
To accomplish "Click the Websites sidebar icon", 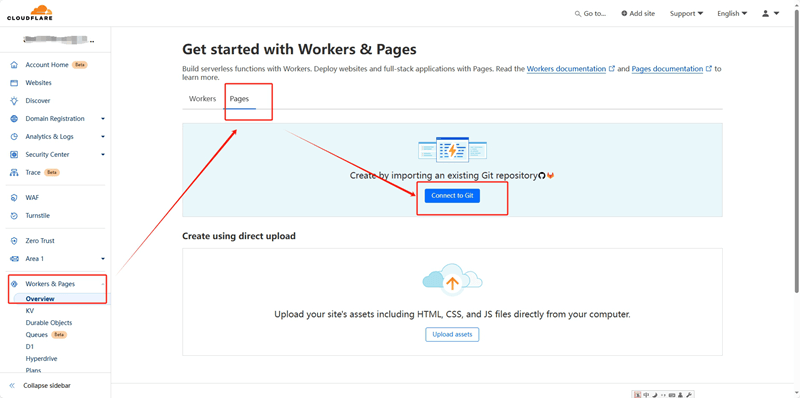I will pos(14,83).
